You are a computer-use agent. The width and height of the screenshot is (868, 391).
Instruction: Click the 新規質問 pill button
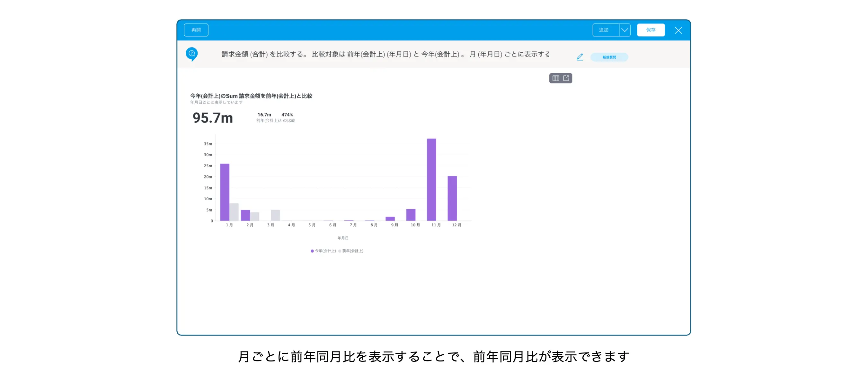pyautogui.click(x=609, y=57)
